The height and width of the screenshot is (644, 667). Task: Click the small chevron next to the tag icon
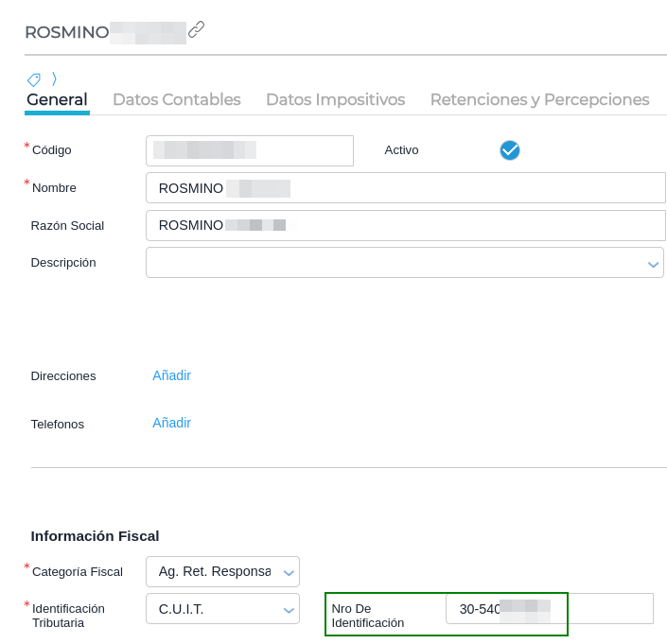54,79
